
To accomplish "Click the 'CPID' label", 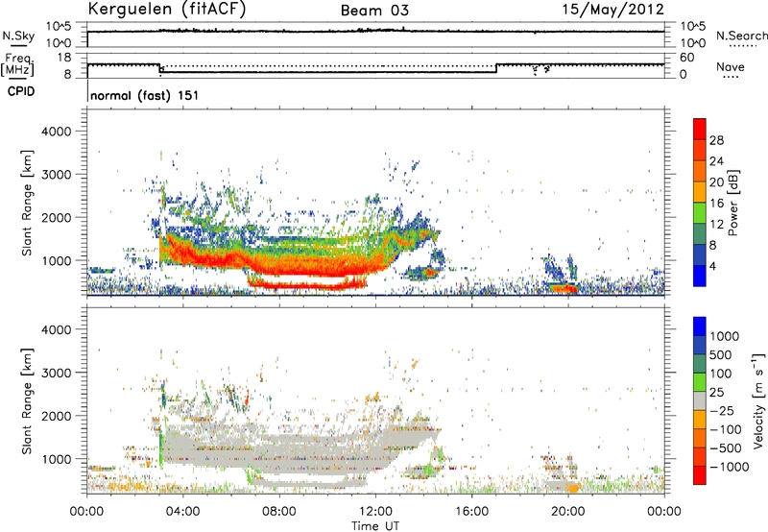I will [21, 91].
